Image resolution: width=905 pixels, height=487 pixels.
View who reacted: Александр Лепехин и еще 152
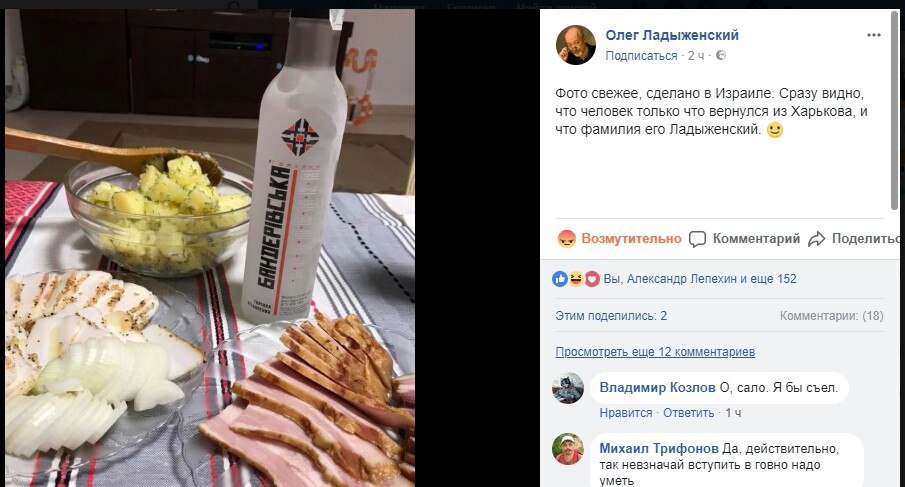click(x=712, y=279)
